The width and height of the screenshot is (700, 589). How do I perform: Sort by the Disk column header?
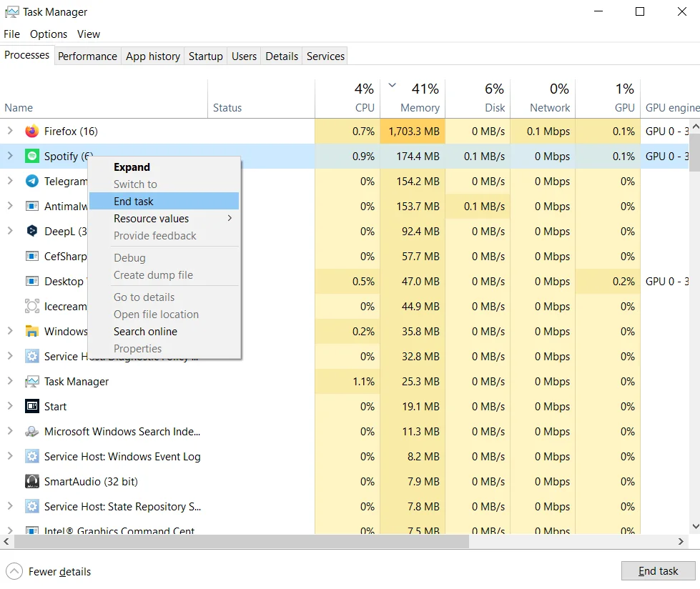tap(478, 99)
